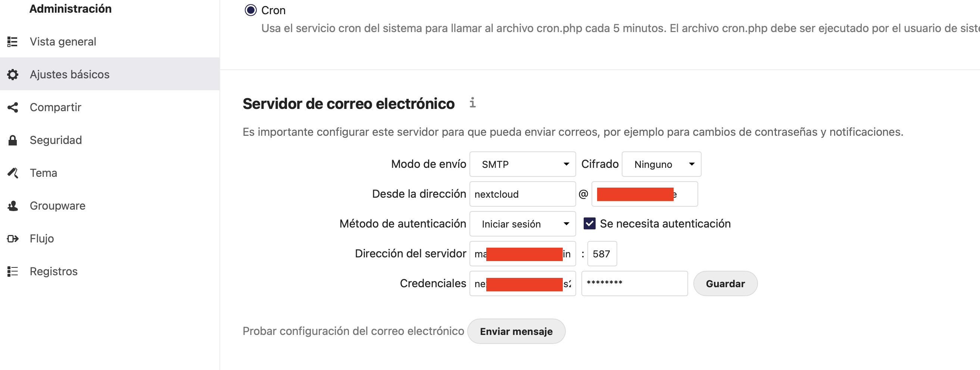The height and width of the screenshot is (370, 980).
Task: Click the Ajustes básicos gear icon
Action: pyautogui.click(x=13, y=74)
